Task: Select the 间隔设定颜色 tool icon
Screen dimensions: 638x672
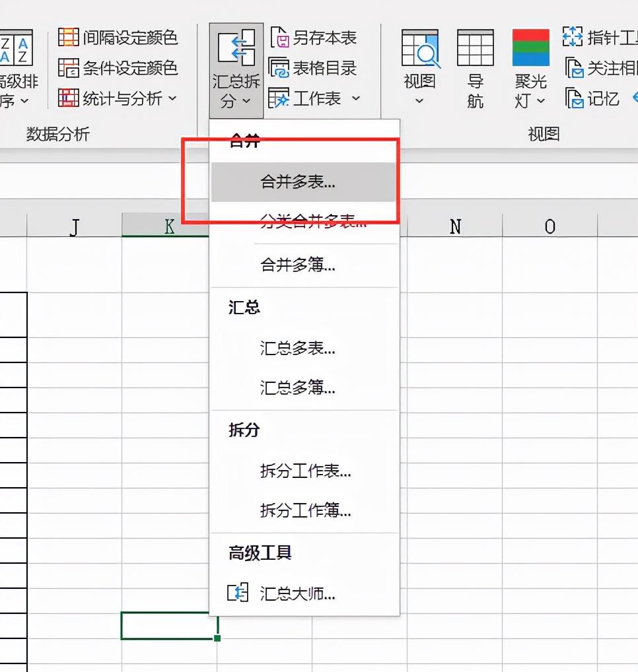Action: click(x=68, y=38)
